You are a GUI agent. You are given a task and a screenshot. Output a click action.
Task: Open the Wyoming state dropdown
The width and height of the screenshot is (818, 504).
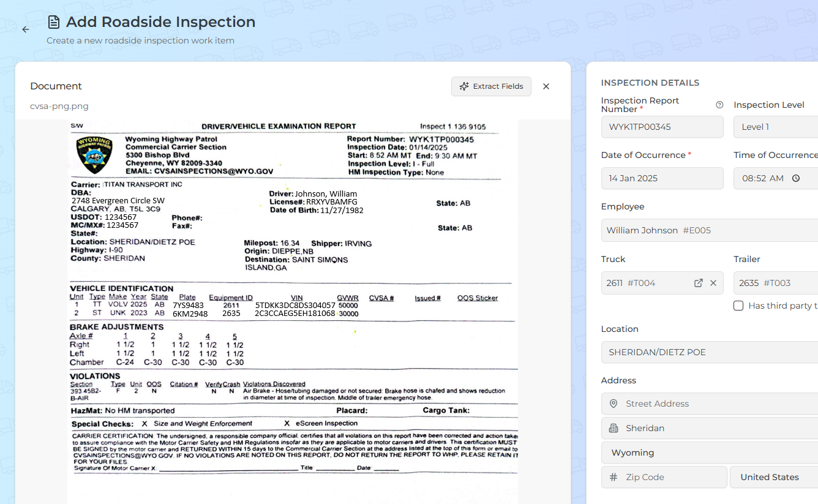tap(710, 453)
